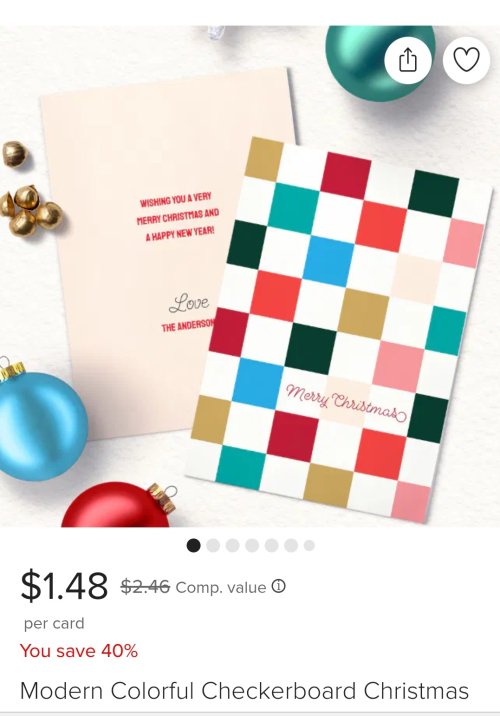
Task: Click the red You save 40% text
Action: point(79,651)
